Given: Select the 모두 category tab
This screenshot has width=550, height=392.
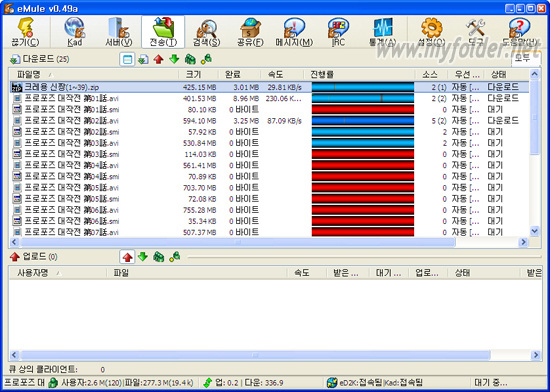Looking at the screenshot, I should pos(523,58).
